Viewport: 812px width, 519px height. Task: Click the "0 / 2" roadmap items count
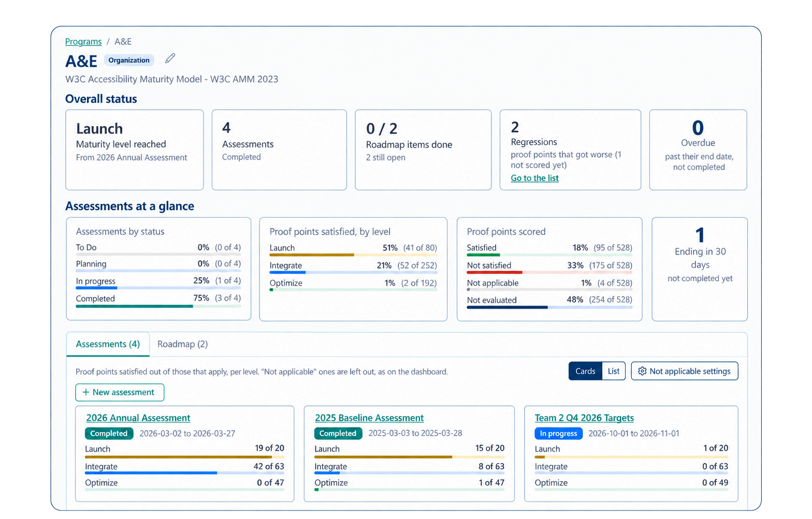pyautogui.click(x=382, y=129)
